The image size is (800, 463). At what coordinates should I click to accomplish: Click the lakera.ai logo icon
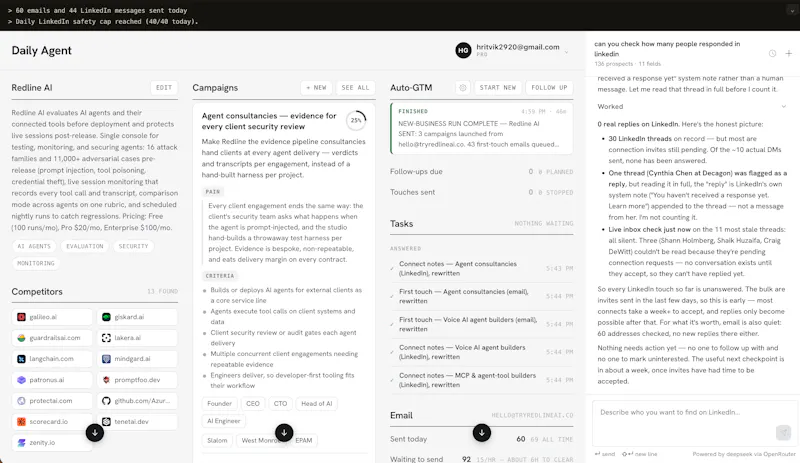(x=106, y=338)
